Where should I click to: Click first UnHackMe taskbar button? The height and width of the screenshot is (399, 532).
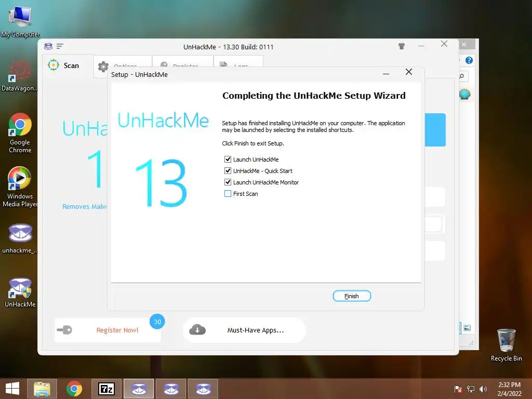click(139, 389)
